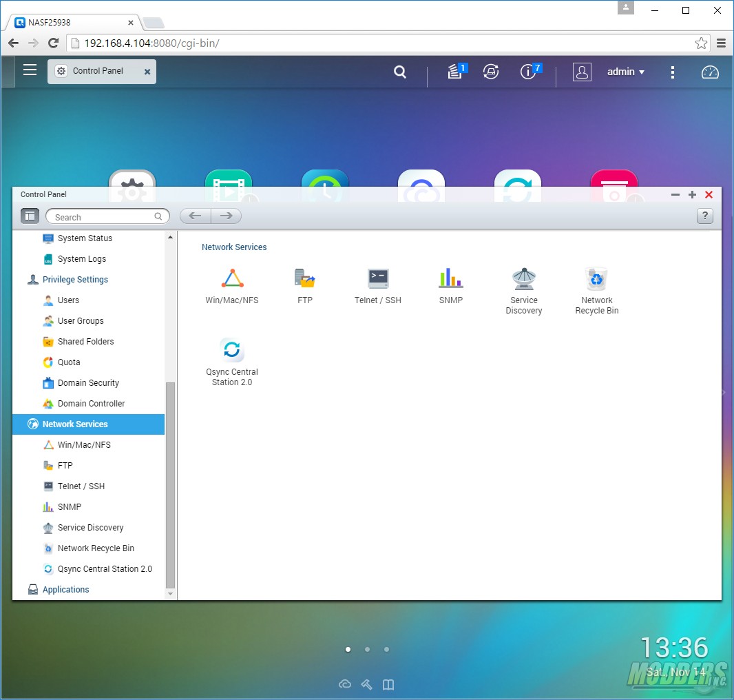Open event notifications icon with badge 7
This screenshot has height=700, width=734.
coord(530,71)
